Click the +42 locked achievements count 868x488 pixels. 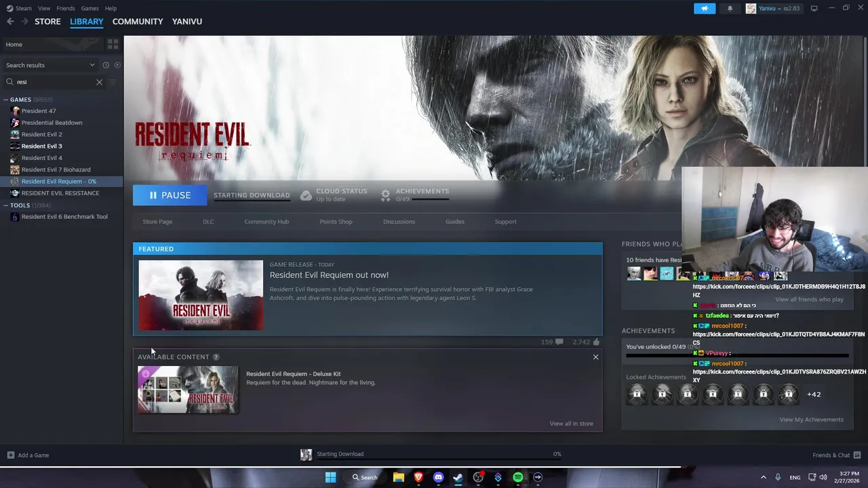[x=814, y=394]
